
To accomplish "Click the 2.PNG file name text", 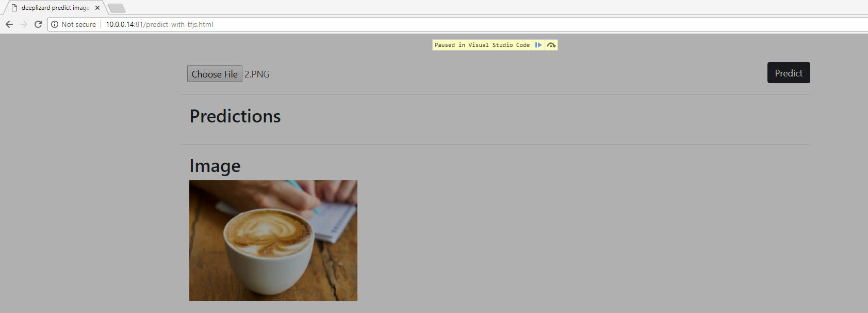I will coord(257,74).
